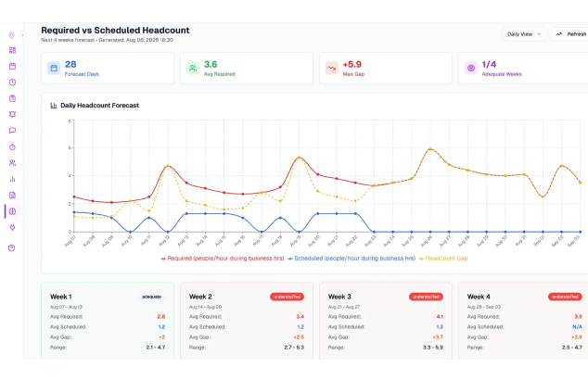Click the chart icon beside Daily Headcount Forecast
The height and width of the screenshot is (380, 588).
(54, 106)
